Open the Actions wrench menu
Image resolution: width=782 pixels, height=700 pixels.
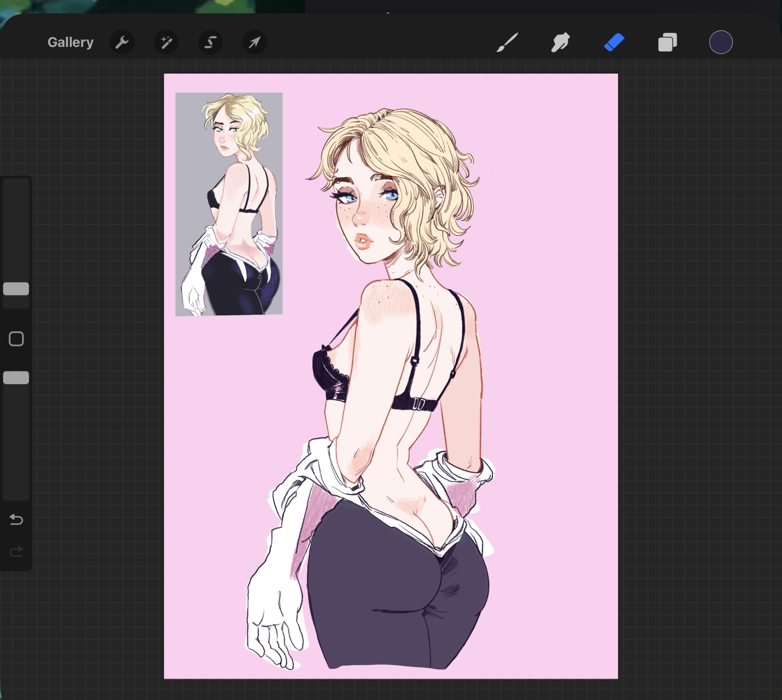122,42
